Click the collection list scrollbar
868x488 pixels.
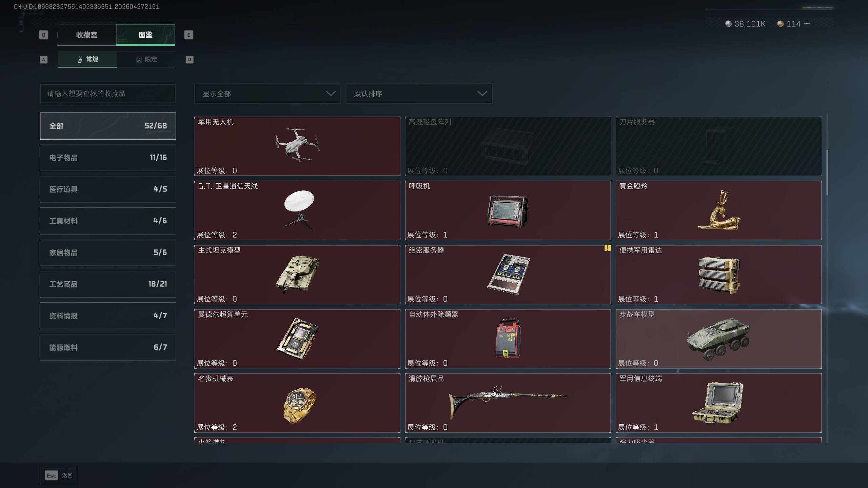tap(827, 172)
